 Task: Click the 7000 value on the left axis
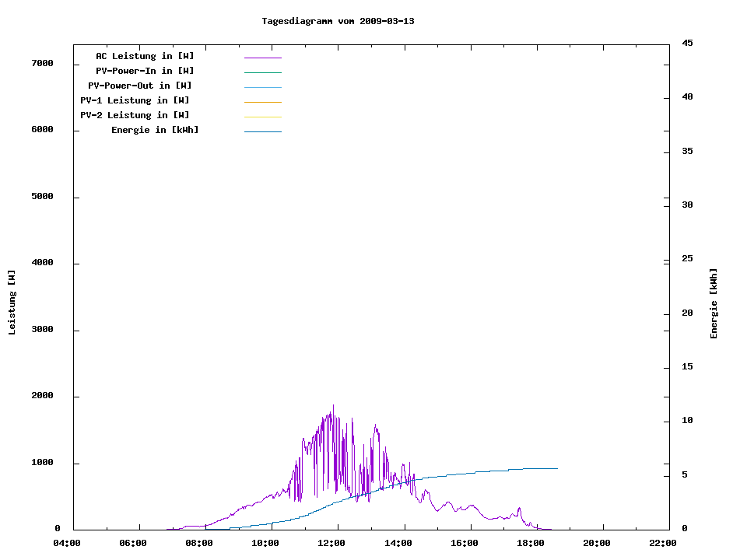[41, 63]
